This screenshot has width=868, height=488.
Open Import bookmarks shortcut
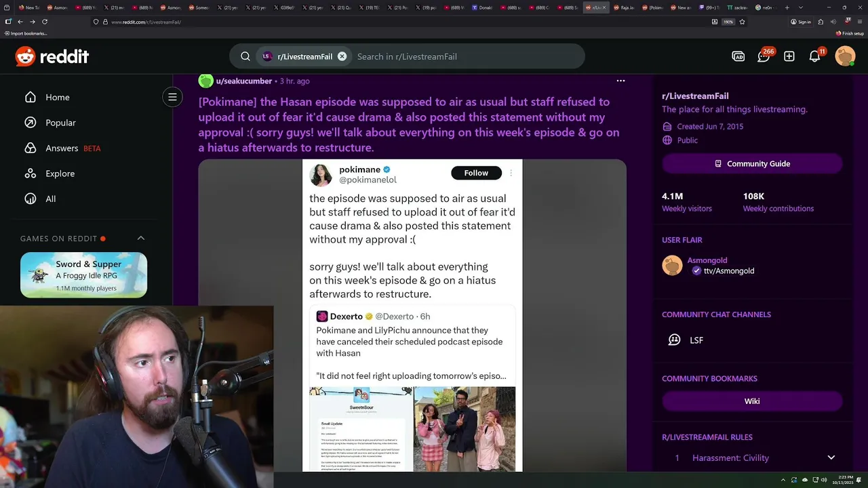click(25, 33)
